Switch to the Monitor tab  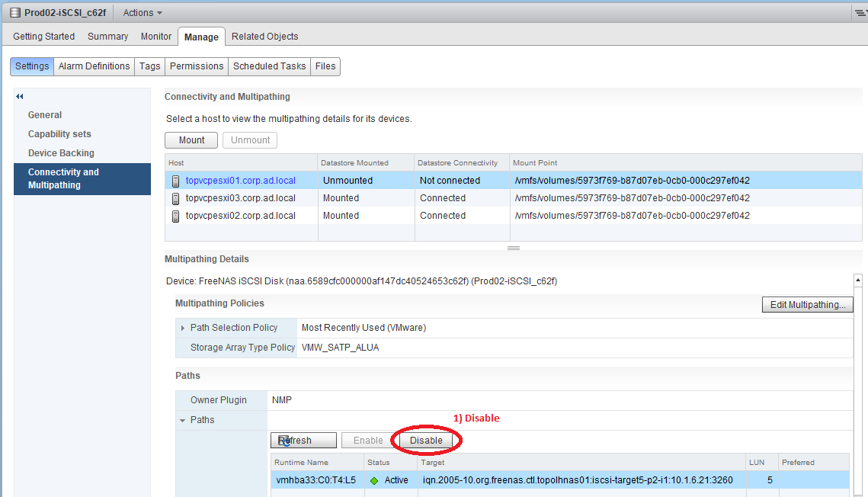155,36
